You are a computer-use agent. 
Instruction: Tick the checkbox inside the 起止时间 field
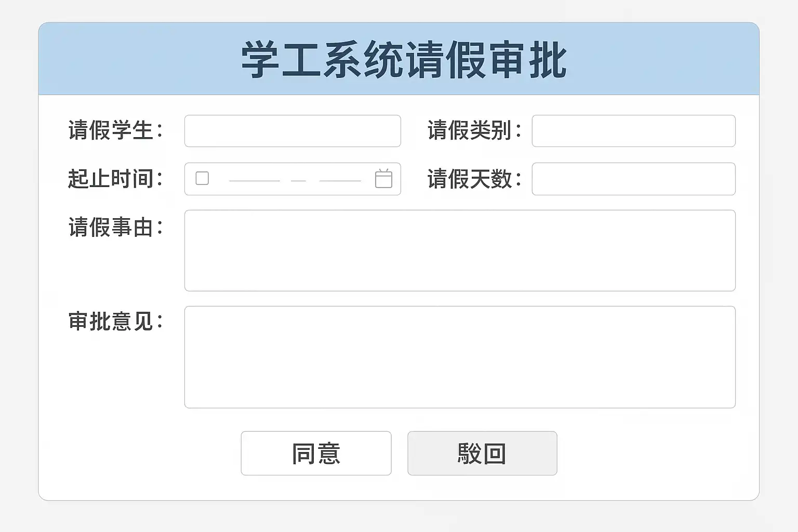[x=202, y=178]
